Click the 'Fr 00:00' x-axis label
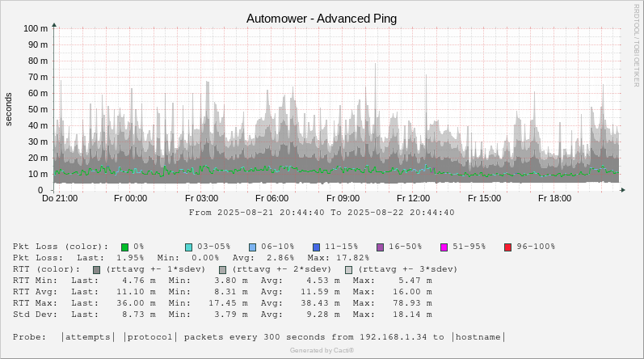Viewport: 644px width, 359px height. pyautogui.click(x=130, y=198)
